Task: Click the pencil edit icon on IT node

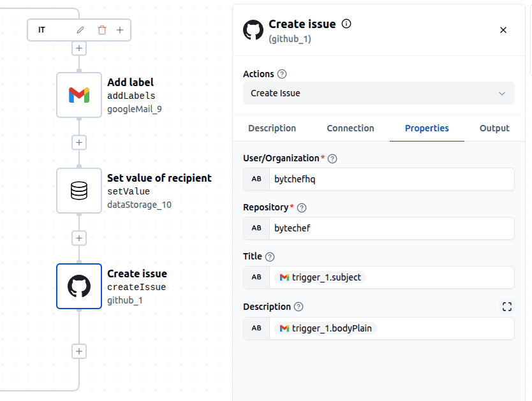Action: 80,30
